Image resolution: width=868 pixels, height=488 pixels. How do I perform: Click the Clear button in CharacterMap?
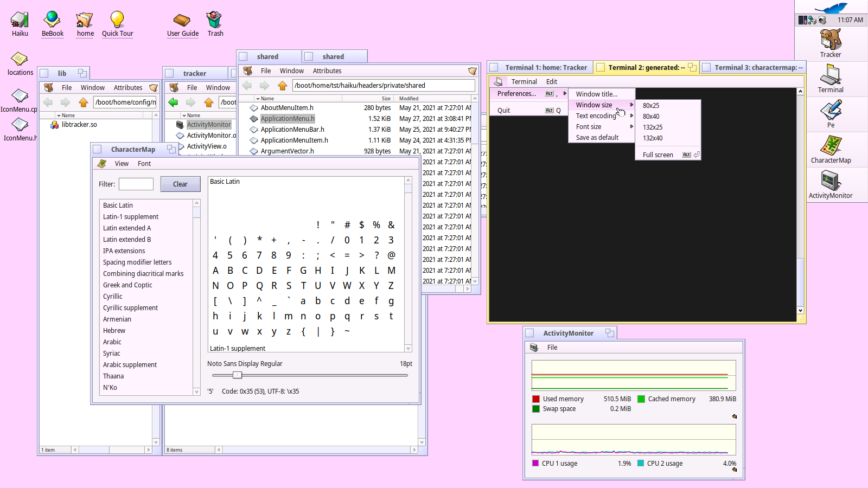point(180,184)
